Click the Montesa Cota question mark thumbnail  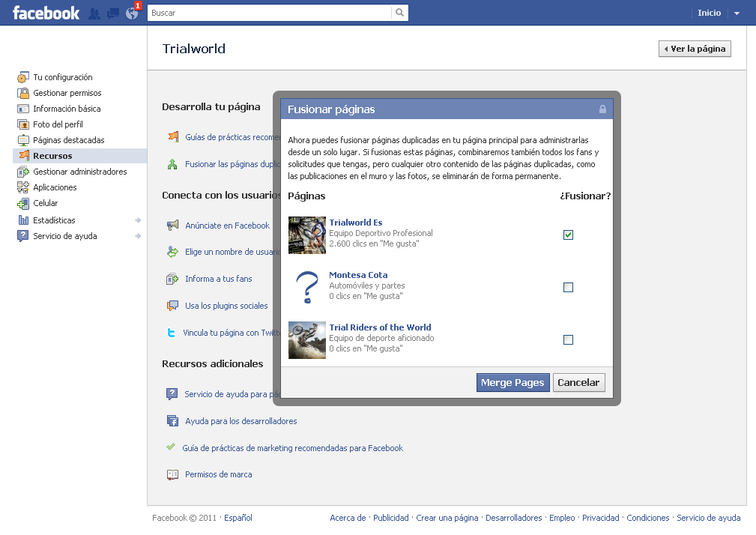[x=307, y=287]
